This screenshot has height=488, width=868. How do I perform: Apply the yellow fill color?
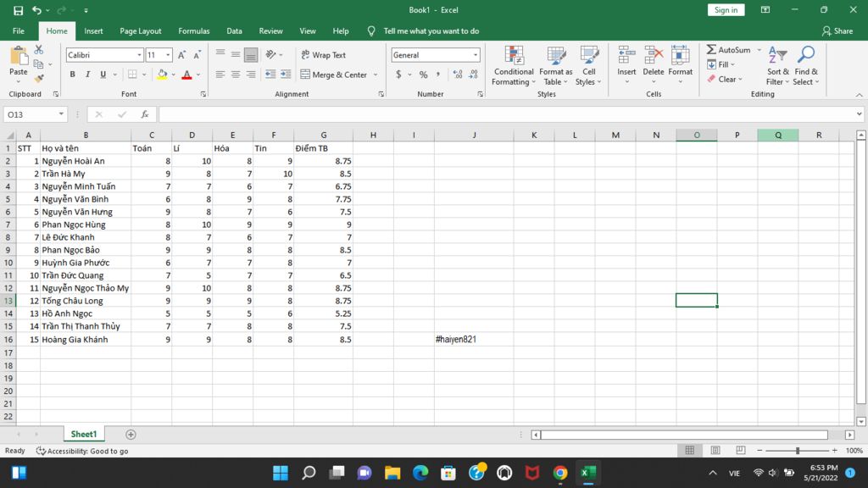162,75
